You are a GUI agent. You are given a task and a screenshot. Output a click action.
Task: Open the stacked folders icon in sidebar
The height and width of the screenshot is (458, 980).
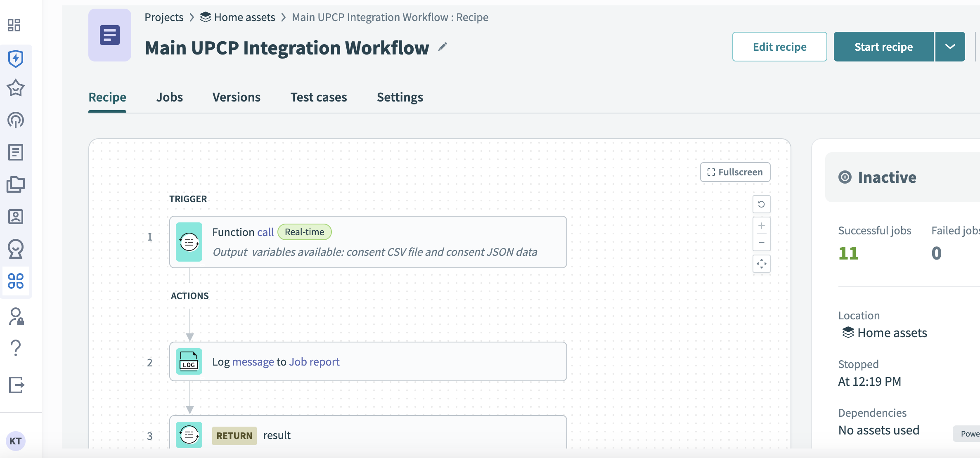click(16, 184)
